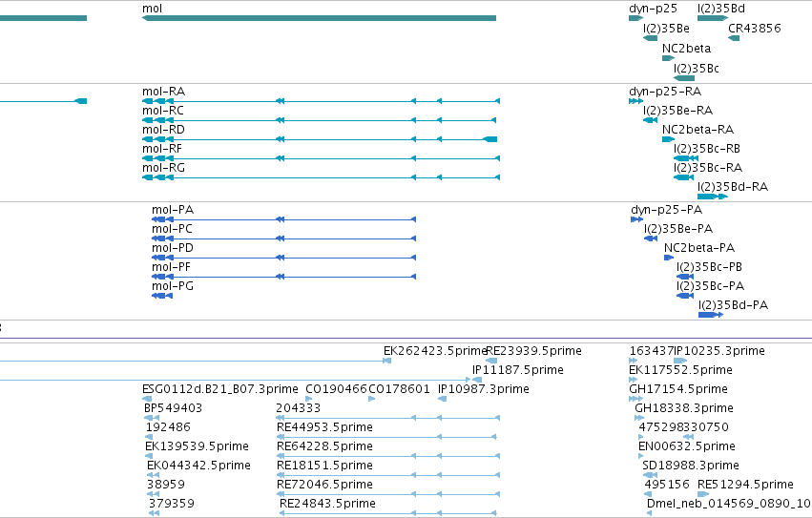This screenshot has width=812, height=518.
Task: Select the mol-RG transcript
Action: (x=321, y=177)
